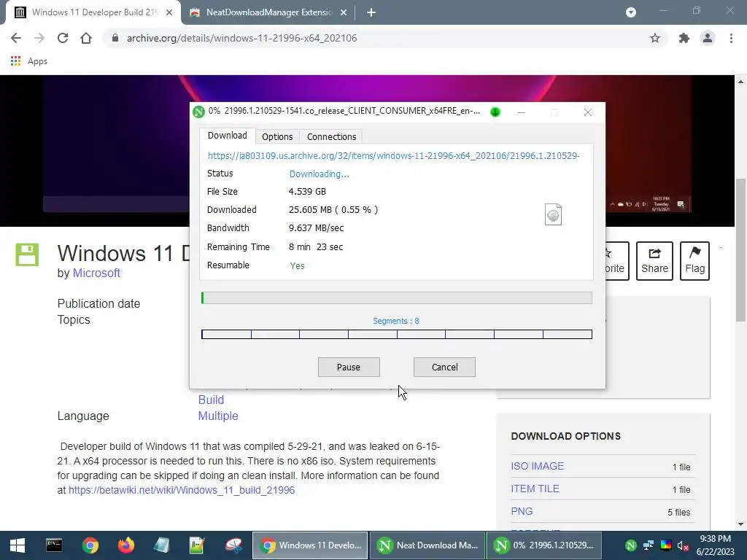Open the notepad-like taskbar icon
Image resolution: width=747 pixels, height=560 pixels.
(x=161, y=545)
